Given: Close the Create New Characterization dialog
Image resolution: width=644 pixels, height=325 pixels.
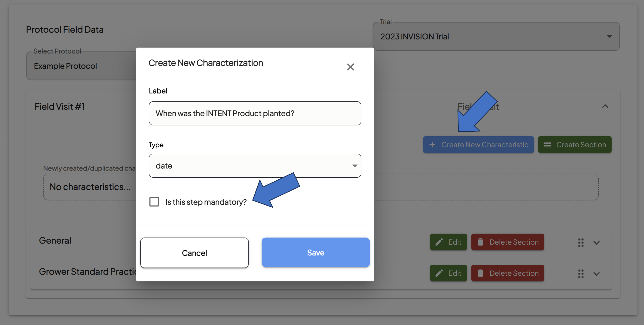Looking at the screenshot, I should click(x=350, y=67).
